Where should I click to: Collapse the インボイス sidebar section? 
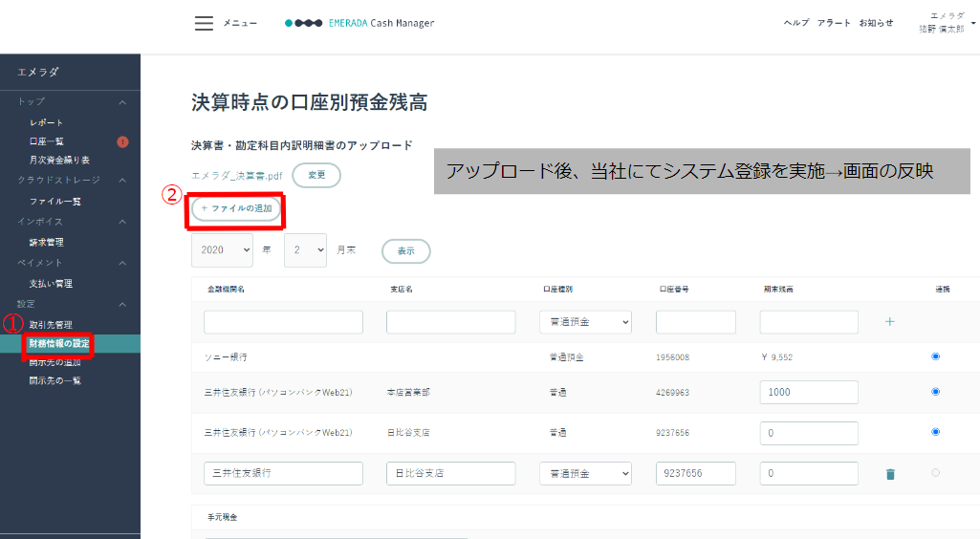122,222
